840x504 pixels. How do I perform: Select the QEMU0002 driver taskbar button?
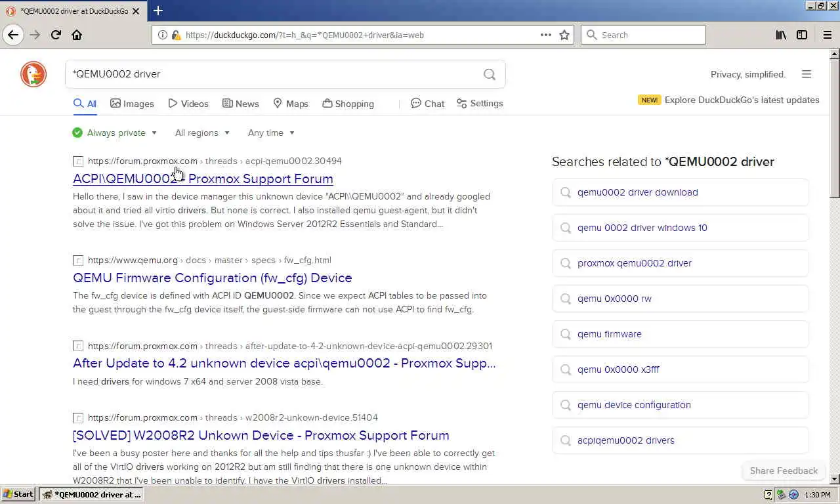tap(91, 494)
